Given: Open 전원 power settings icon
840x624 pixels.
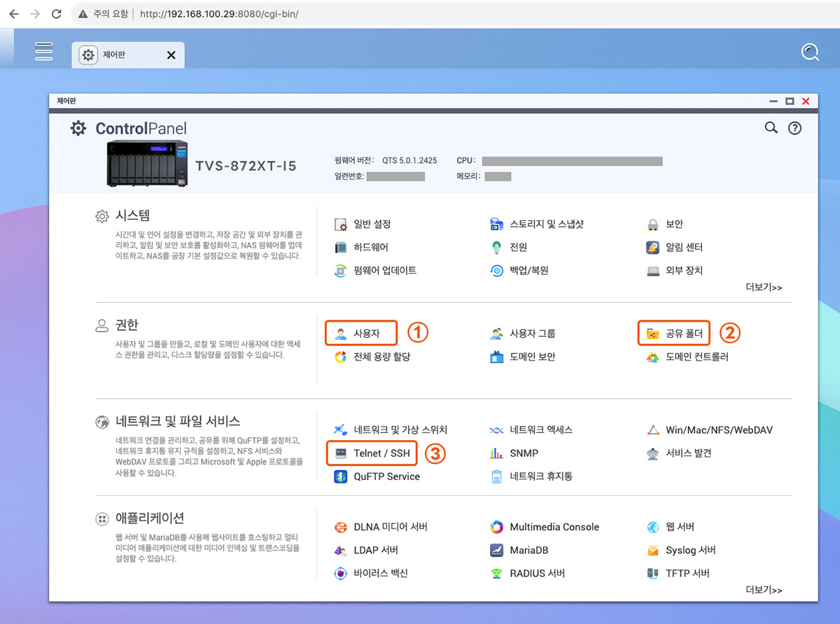Looking at the screenshot, I should coord(497,248).
